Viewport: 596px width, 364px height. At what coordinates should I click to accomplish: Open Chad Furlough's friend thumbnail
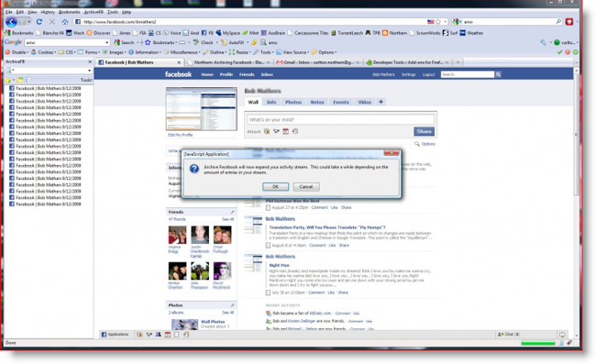click(x=223, y=235)
